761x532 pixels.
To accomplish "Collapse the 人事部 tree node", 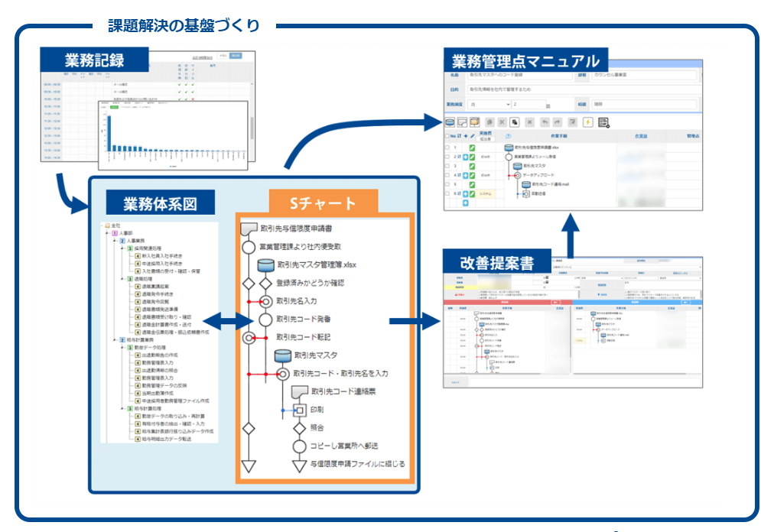I will coord(107,233).
